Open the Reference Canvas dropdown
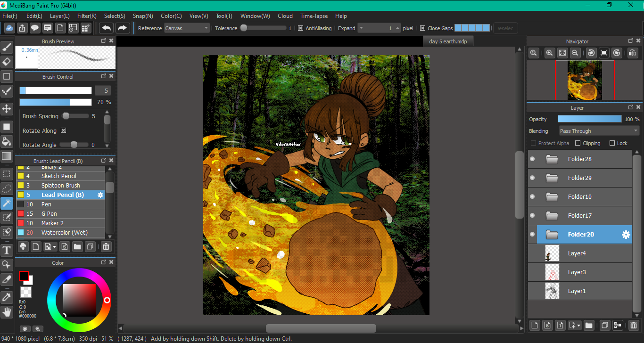The width and height of the screenshot is (644, 343). click(187, 28)
